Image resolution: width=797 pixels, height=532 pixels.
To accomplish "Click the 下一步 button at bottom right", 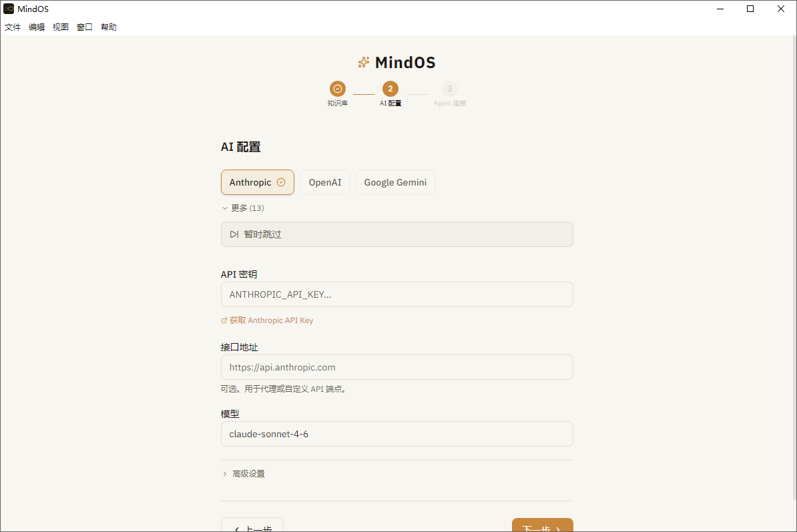I will (542, 526).
